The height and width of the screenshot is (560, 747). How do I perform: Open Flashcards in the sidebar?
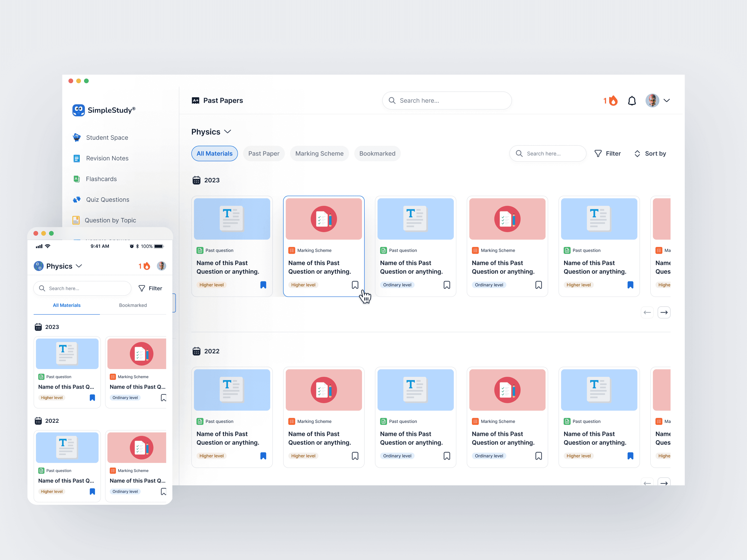point(101,179)
